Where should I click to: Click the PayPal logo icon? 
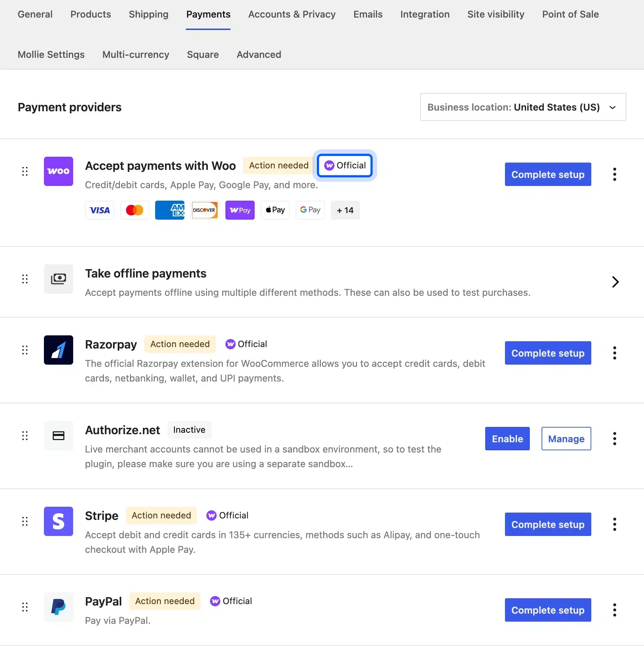click(x=59, y=607)
